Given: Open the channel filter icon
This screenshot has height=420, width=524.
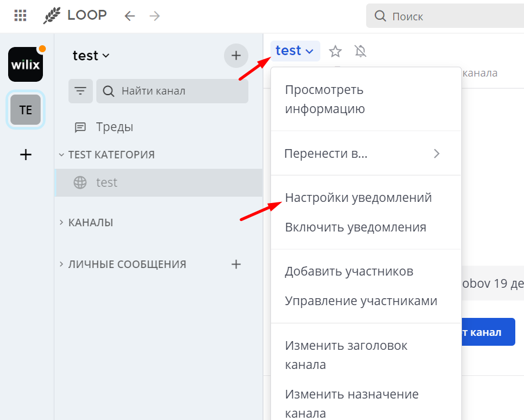Looking at the screenshot, I should [x=80, y=90].
